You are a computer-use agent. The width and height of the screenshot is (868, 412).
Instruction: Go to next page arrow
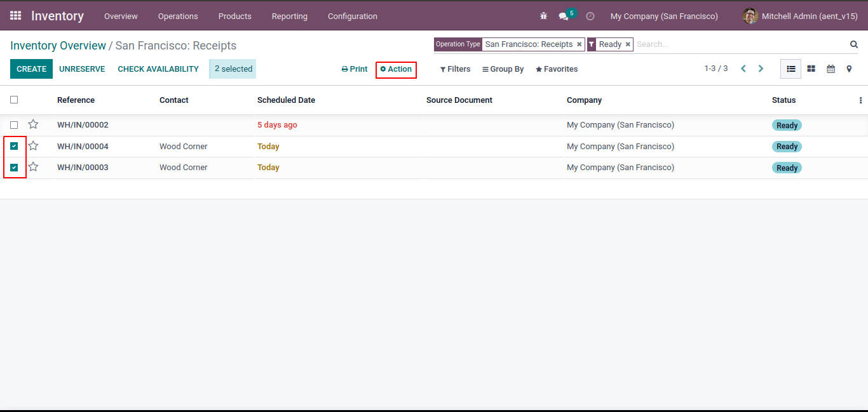(761, 69)
